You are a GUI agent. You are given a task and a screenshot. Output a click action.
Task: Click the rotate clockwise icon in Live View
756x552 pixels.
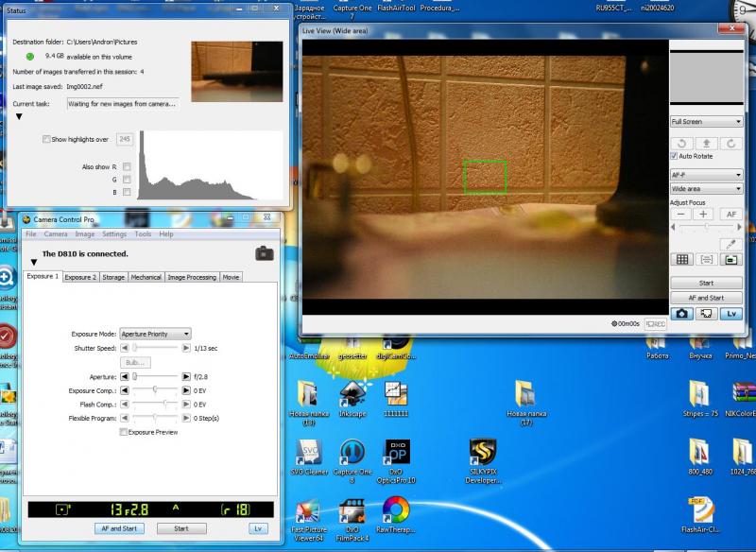pos(730,143)
